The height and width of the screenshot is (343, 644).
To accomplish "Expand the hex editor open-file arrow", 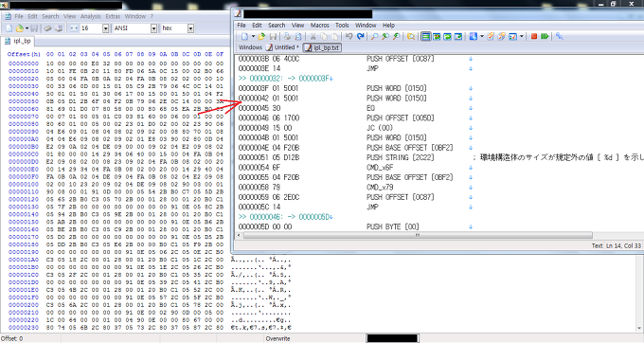I will [x=27, y=28].
